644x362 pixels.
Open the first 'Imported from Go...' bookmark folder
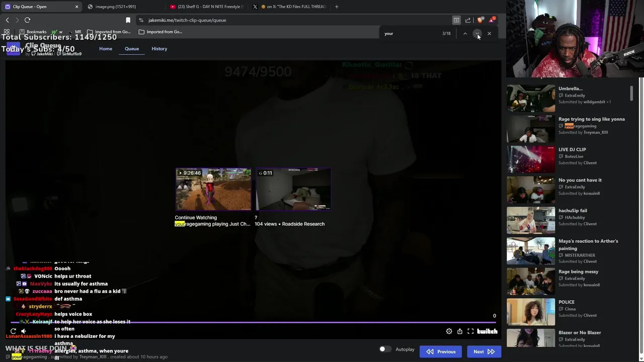[109, 32]
